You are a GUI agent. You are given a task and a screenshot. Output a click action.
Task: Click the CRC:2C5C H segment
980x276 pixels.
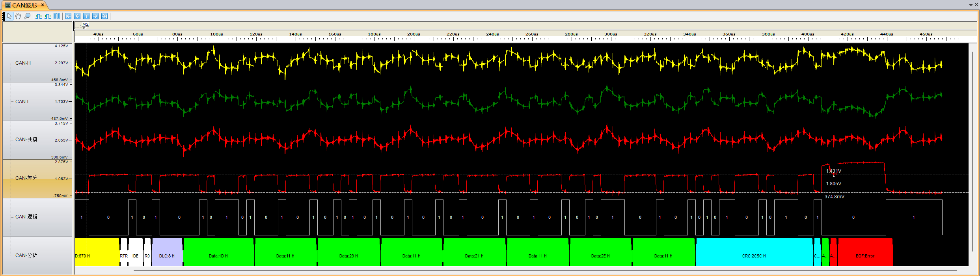[x=754, y=252]
